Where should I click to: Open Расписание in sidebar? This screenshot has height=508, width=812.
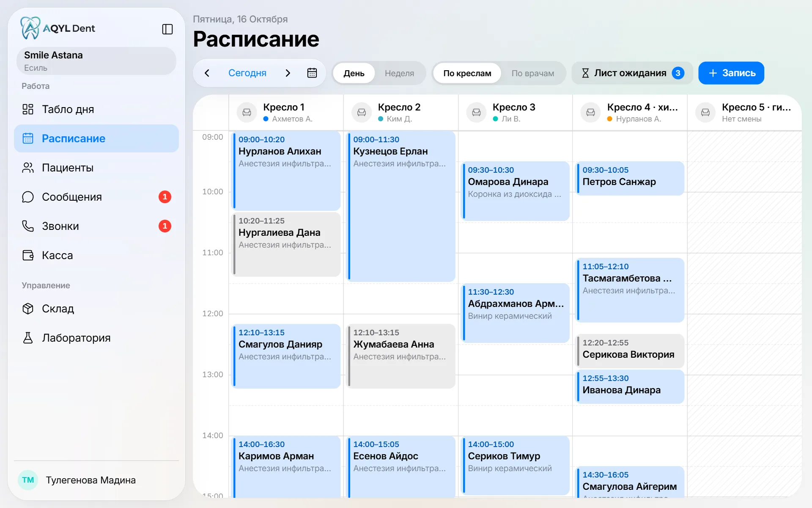pyautogui.click(x=96, y=138)
